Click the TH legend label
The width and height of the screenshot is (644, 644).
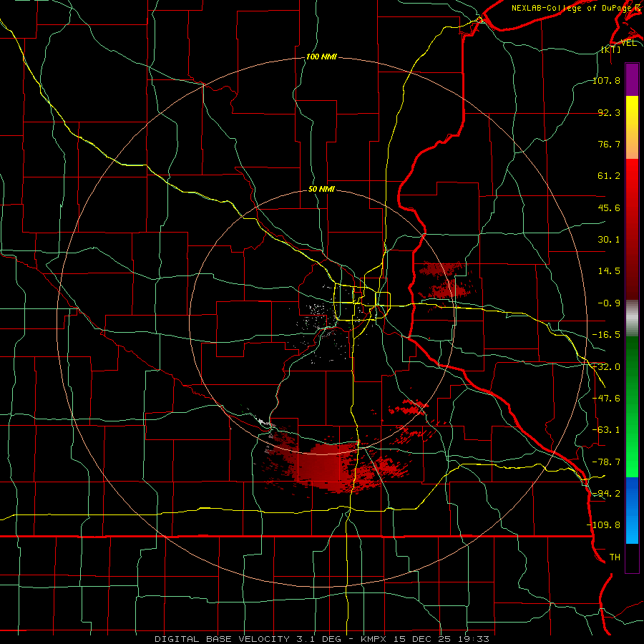615,557
